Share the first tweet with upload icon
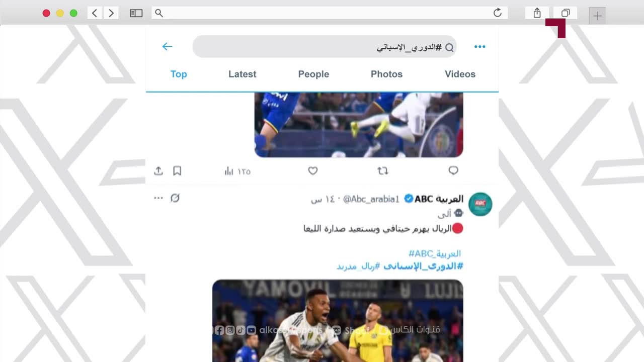Viewport: 644px width, 362px height. (158, 171)
